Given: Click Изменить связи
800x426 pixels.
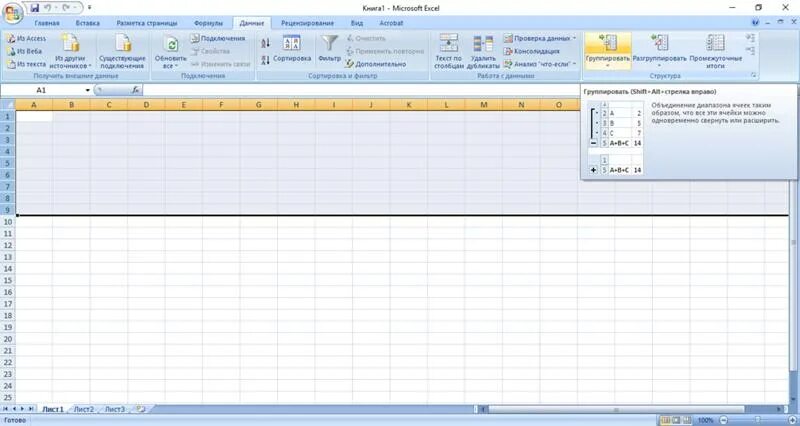Looking at the screenshot, I should click(220, 64).
